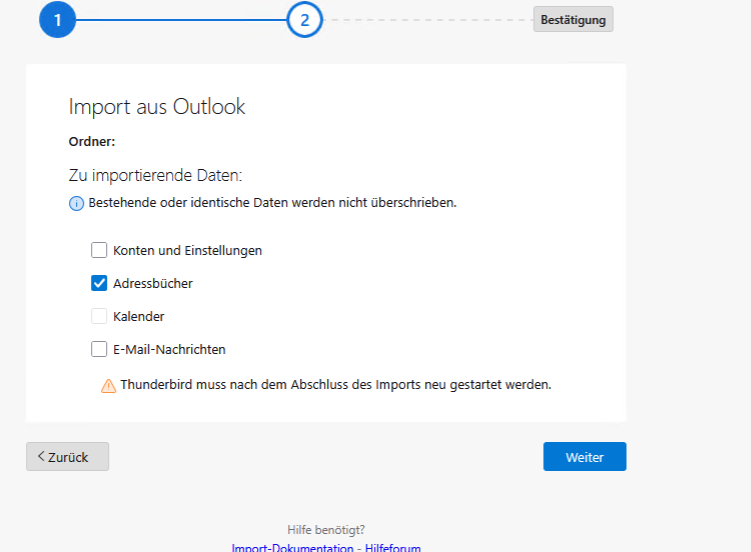Enable the Konten und Einstellungen checkbox

tap(99, 250)
